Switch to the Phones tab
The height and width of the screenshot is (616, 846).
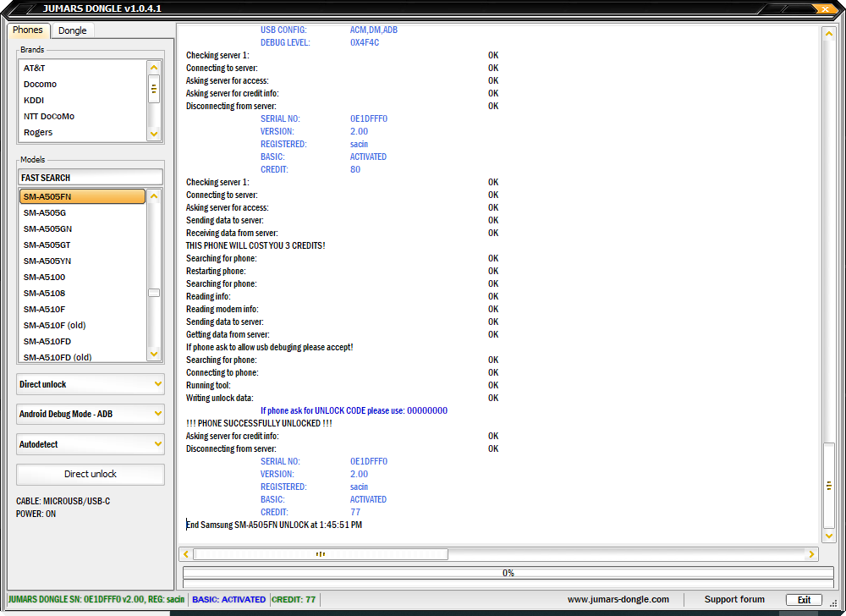tap(28, 30)
